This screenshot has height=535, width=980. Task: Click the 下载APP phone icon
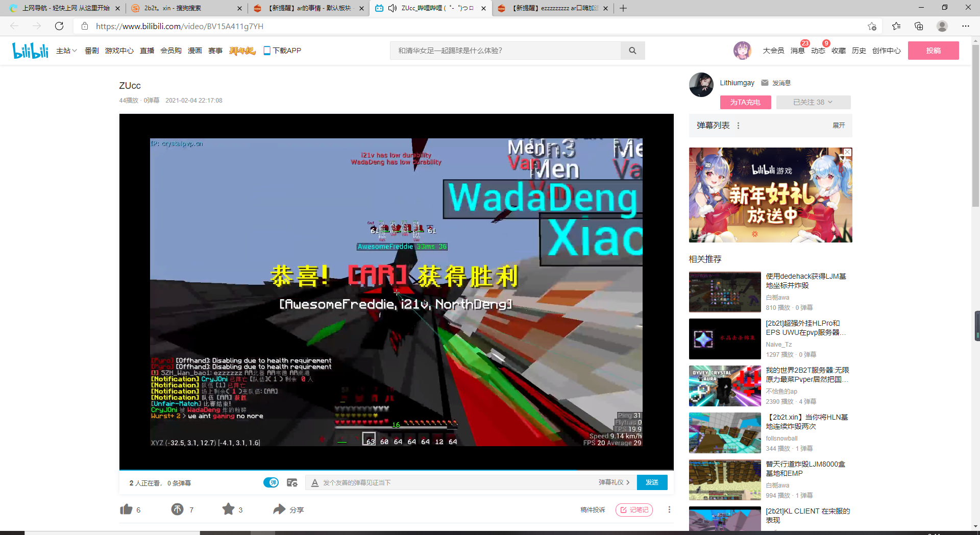pyautogui.click(x=267, y=51)
